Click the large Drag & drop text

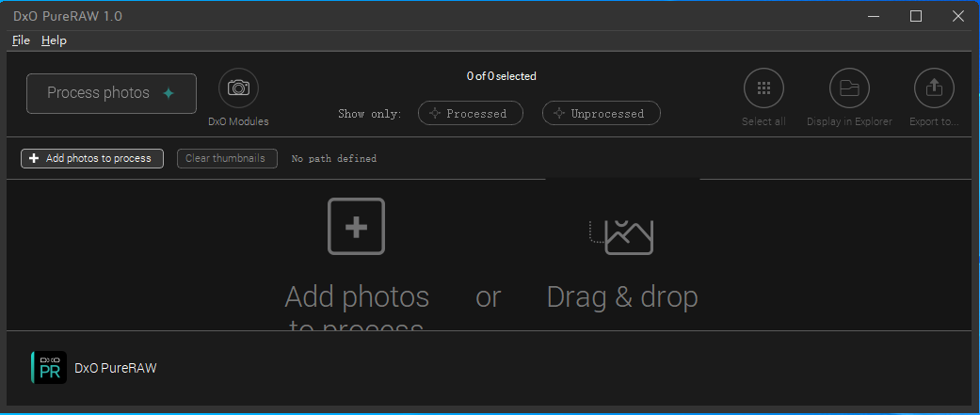click(x=622, y=297)
